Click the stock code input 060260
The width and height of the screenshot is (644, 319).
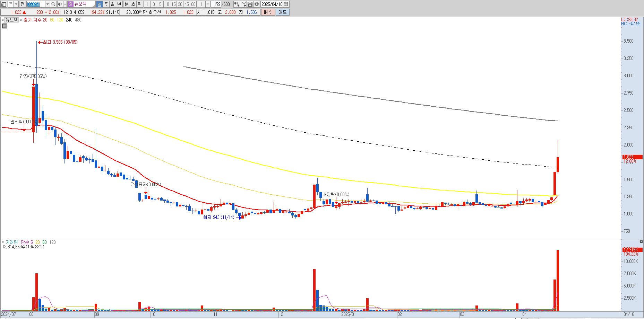pos(36,4)
